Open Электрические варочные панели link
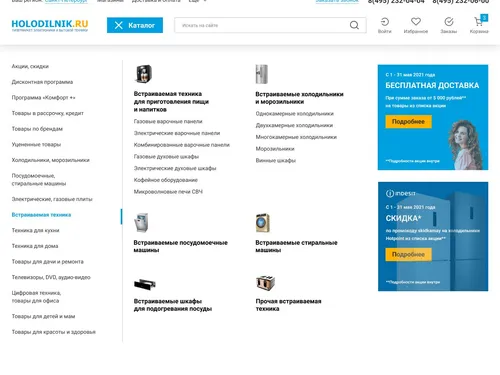 177,133
